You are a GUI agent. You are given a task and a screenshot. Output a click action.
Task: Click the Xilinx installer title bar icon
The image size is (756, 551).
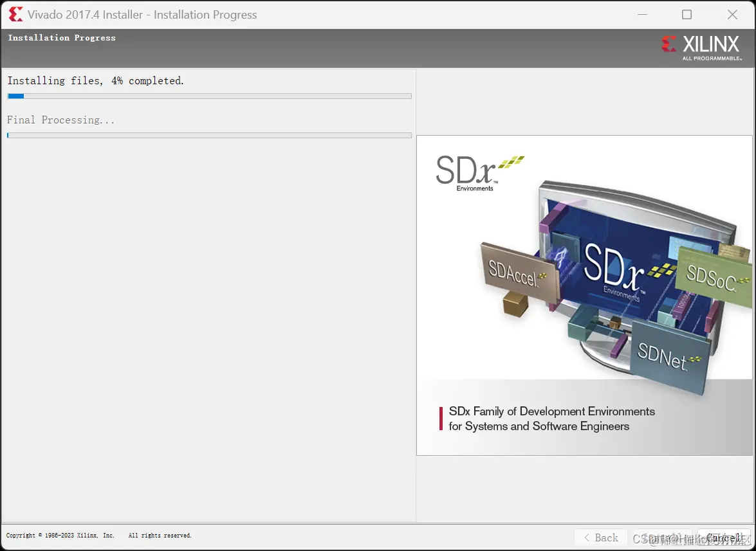(15, 14)
